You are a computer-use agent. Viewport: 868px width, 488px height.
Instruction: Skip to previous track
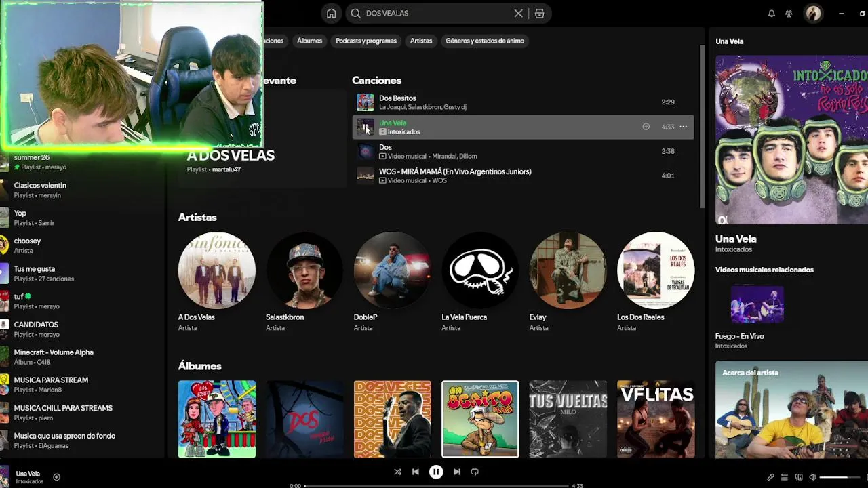[x=416, y=472]
